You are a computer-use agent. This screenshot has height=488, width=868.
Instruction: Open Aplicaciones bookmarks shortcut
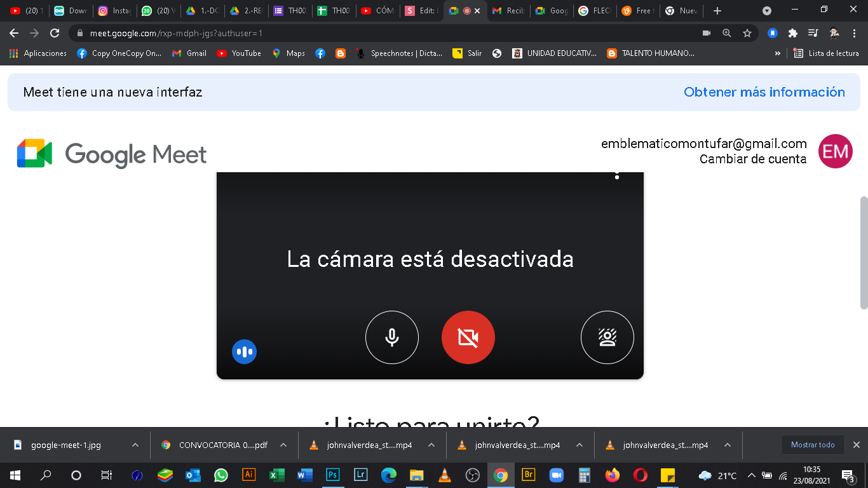38,53
